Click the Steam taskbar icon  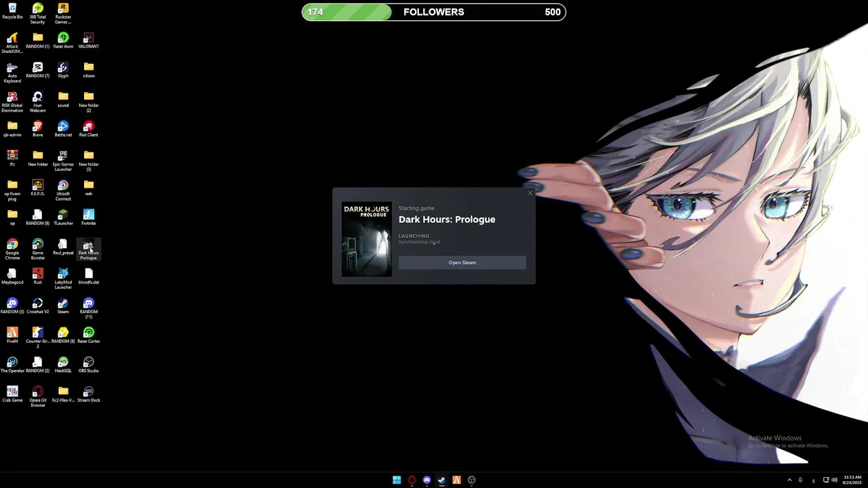pyautogui.click(x=441, y=480)
